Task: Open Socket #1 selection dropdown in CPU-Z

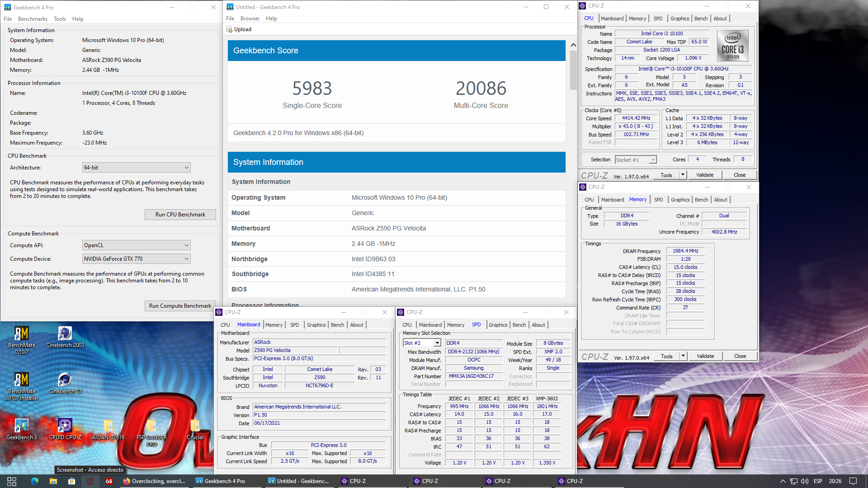Action: click(x=636, y=160)
